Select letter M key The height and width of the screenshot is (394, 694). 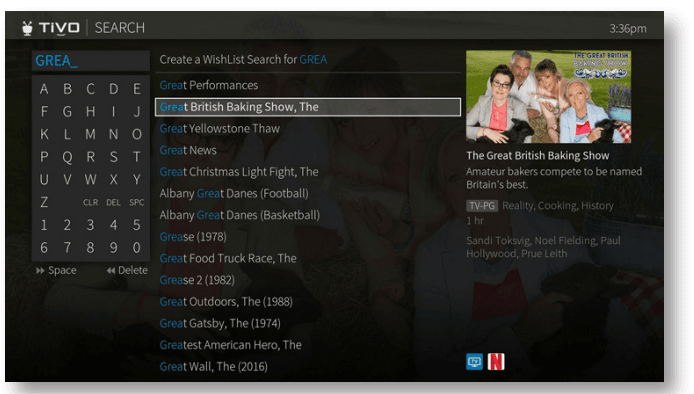click(x=90, y=134)
